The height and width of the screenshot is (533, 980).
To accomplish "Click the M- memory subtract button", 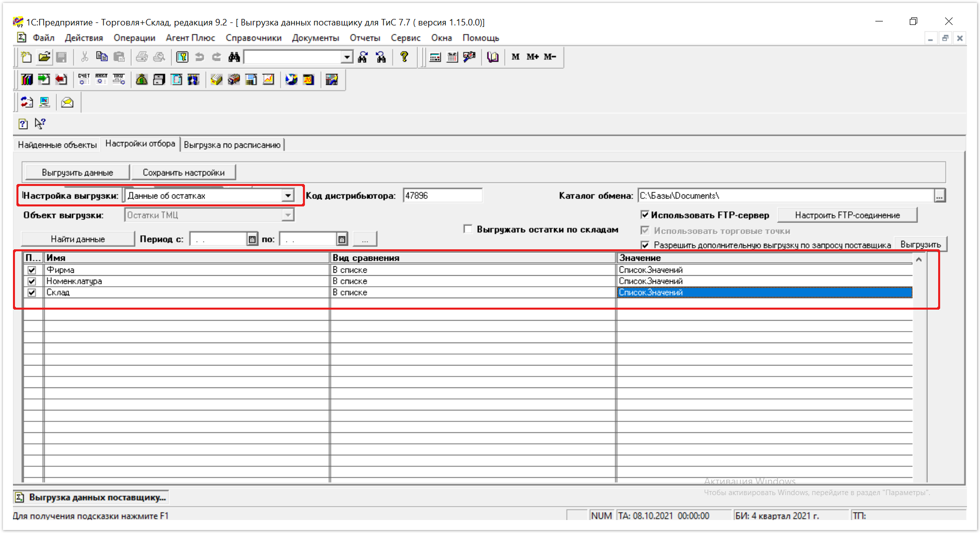I will (550, 57).
